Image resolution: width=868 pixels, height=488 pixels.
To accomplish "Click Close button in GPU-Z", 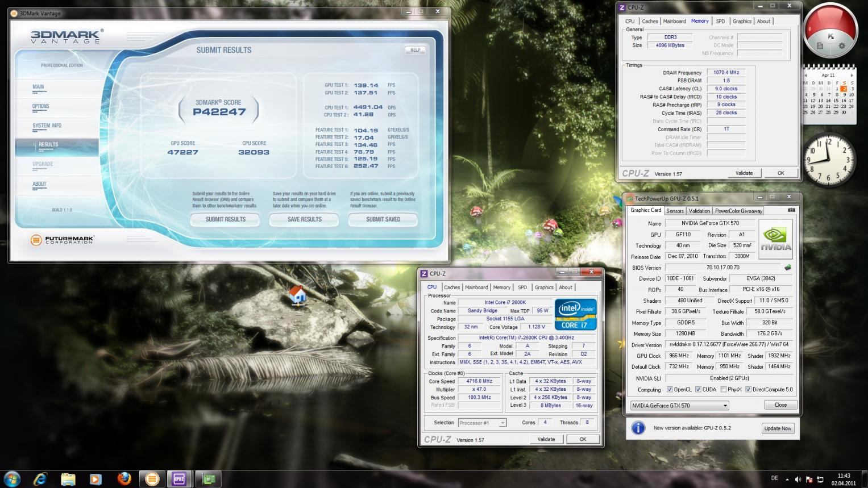I will (780, 405).
